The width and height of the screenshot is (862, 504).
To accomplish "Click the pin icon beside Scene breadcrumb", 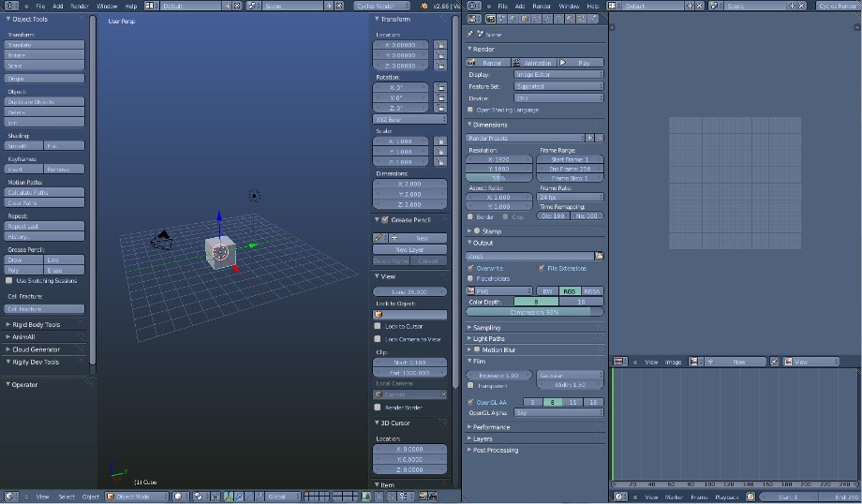I will [x=469, y=34].
